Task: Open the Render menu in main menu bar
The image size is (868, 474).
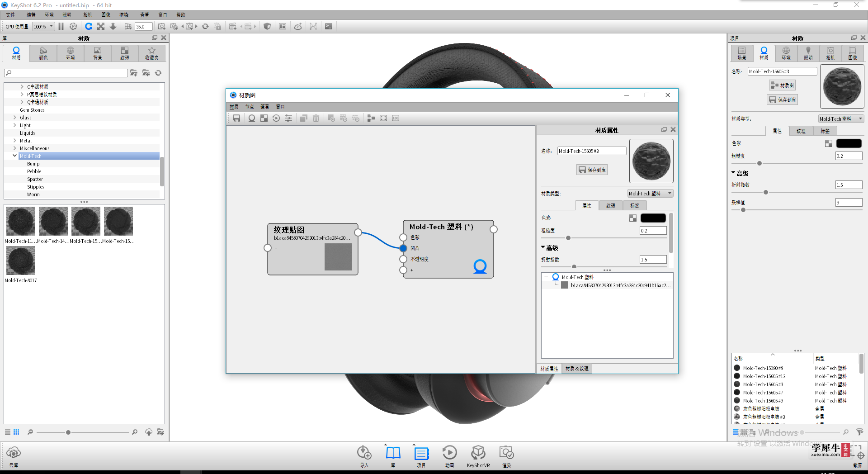Action: coord(124,15)
